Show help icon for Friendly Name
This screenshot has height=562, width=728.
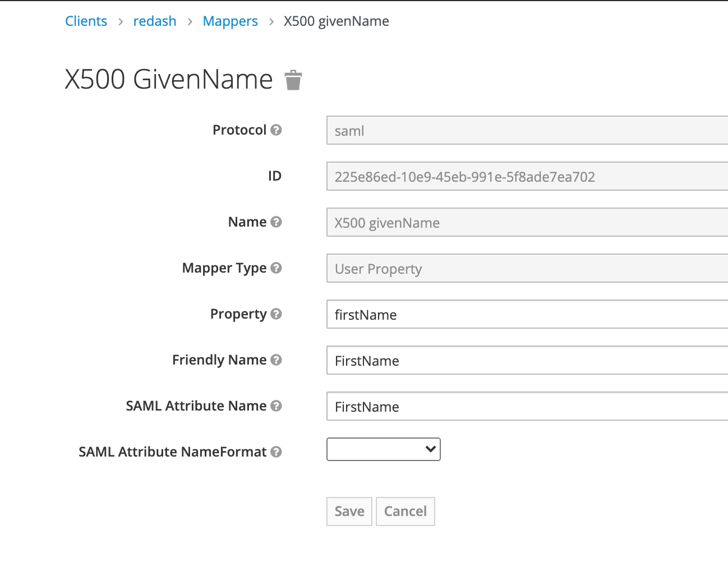(x=276, y=360)
